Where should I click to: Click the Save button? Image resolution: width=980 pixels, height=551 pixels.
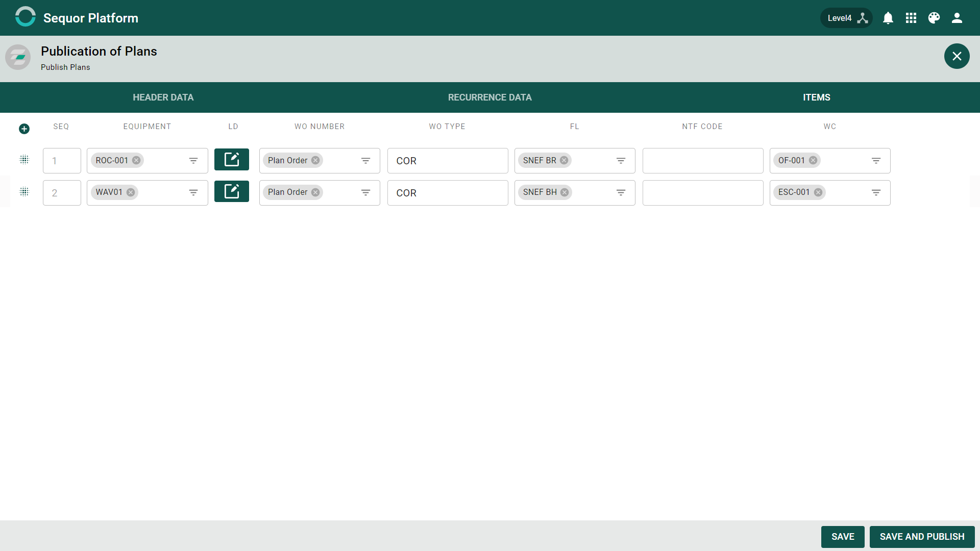843,537
